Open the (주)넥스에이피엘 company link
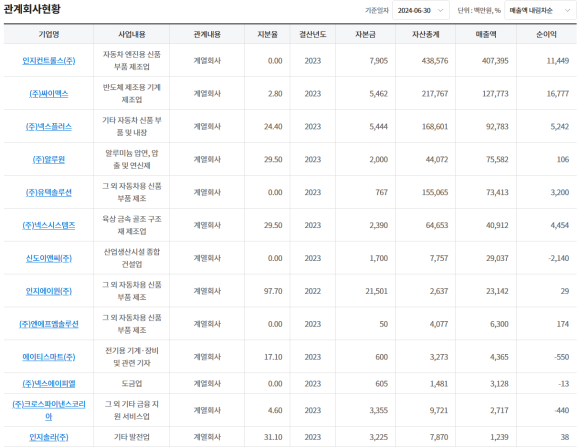This screenshot has width=580, height=447. (x=49, y=384)
